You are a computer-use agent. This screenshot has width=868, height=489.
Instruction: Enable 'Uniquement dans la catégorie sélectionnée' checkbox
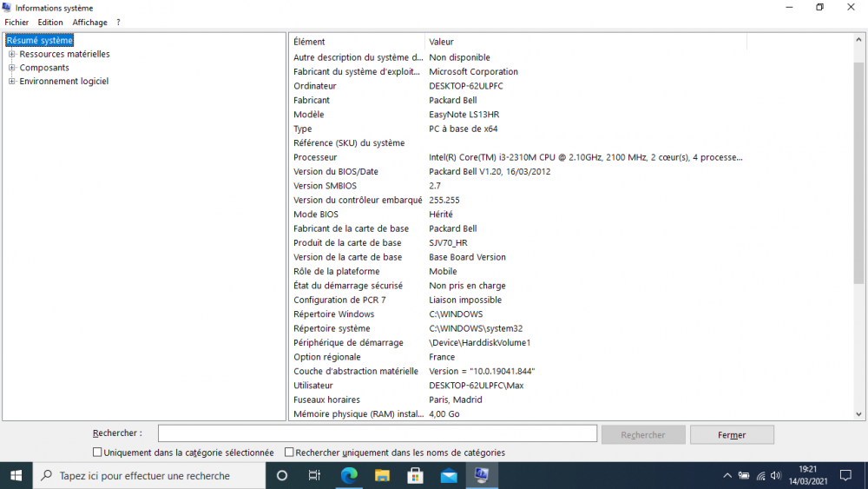pos(97,452)
